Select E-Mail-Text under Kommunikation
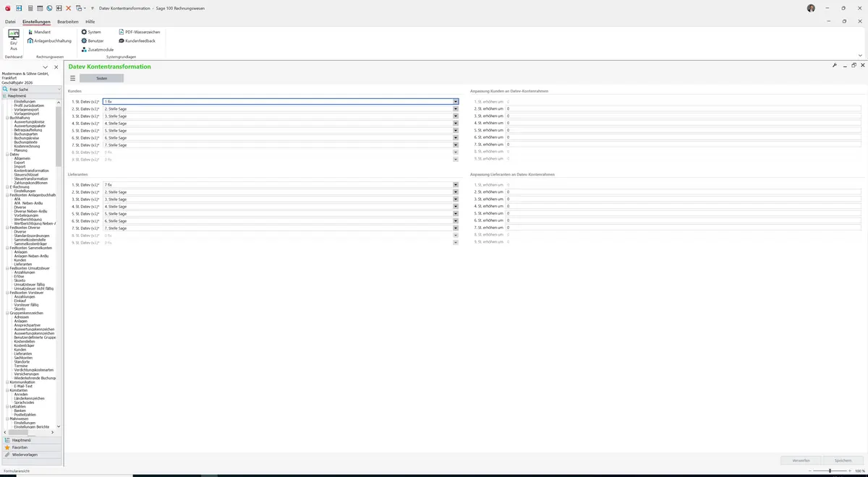This screenshot has height=477, width=868. tap(23, 386)
